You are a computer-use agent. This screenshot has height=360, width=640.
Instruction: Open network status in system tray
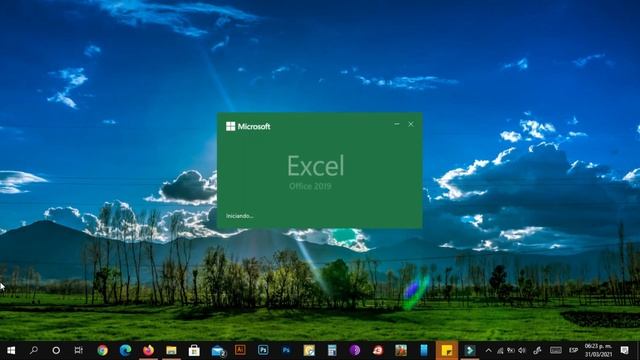click(500, 350)
